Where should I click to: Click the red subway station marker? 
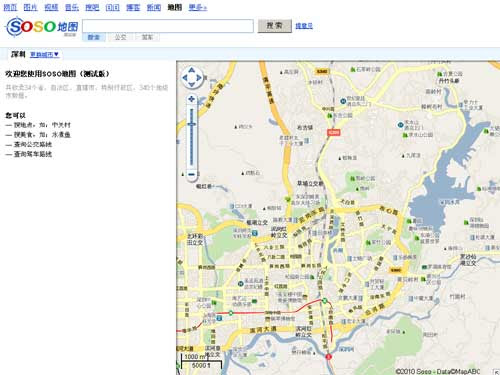329,357
